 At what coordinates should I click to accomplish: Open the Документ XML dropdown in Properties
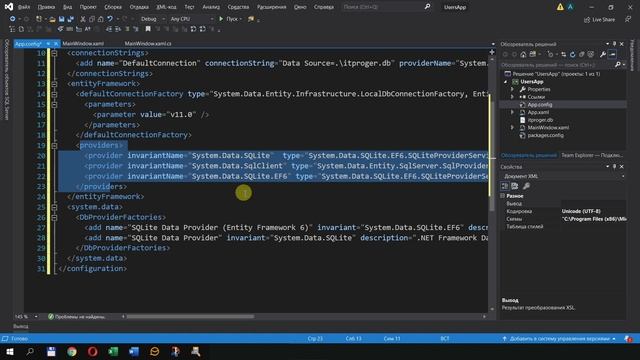[563, 176]
